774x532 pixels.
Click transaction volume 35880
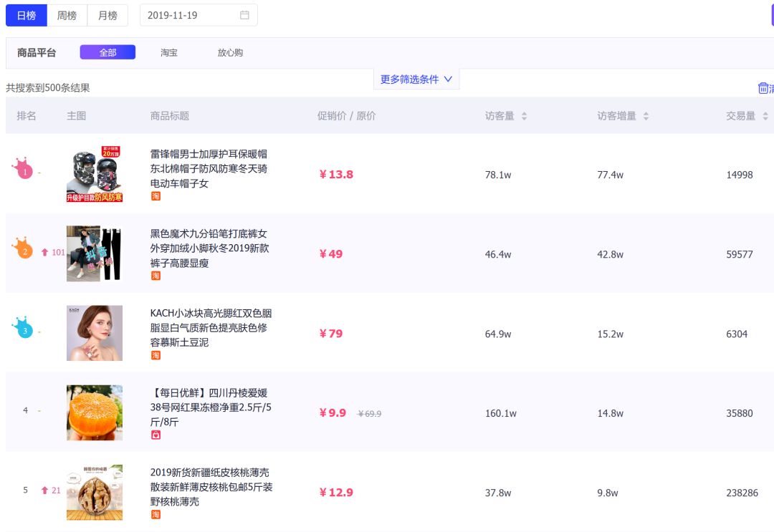[x=740, y=413]
